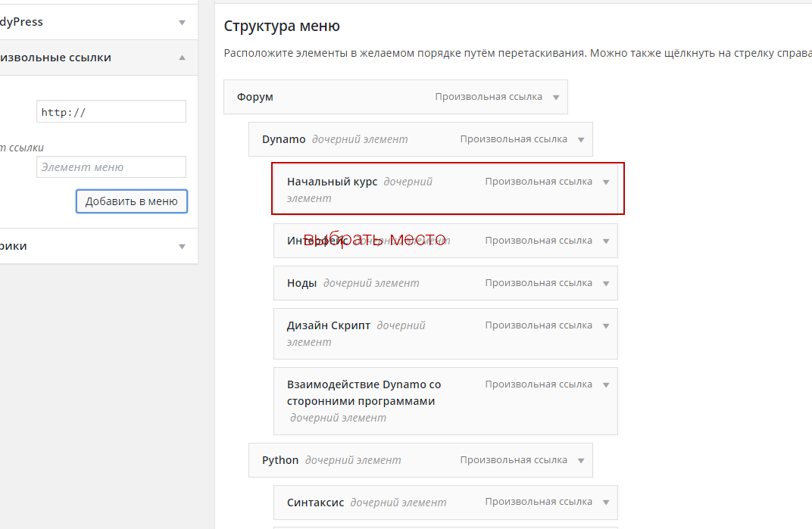Select the Начальный курс item title
Image resolution: width=812 pixels, height=529 pixels.
tap(332, 182)
